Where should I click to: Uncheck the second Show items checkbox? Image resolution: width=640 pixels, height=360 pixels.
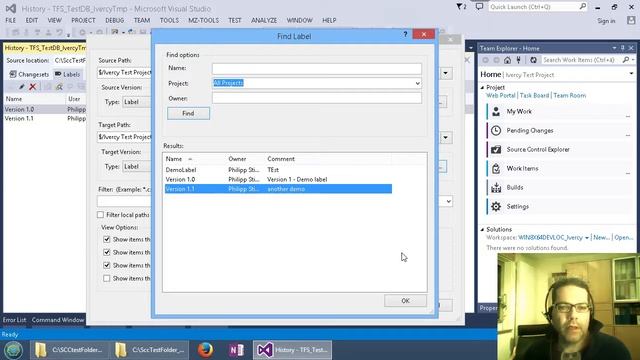(107, 252)
